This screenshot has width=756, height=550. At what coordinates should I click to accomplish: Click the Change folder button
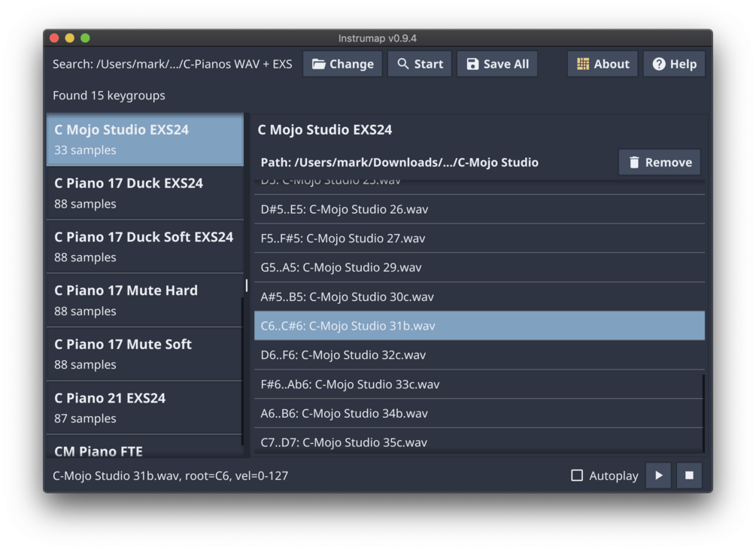coord(342,64)
